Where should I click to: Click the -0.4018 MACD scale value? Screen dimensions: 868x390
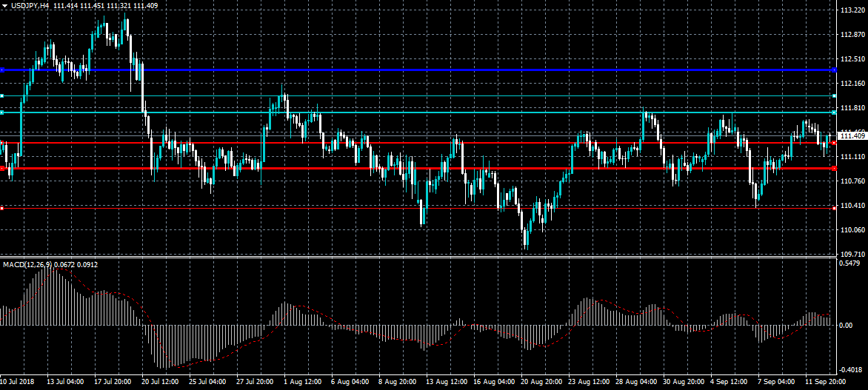tap(852, 369)
